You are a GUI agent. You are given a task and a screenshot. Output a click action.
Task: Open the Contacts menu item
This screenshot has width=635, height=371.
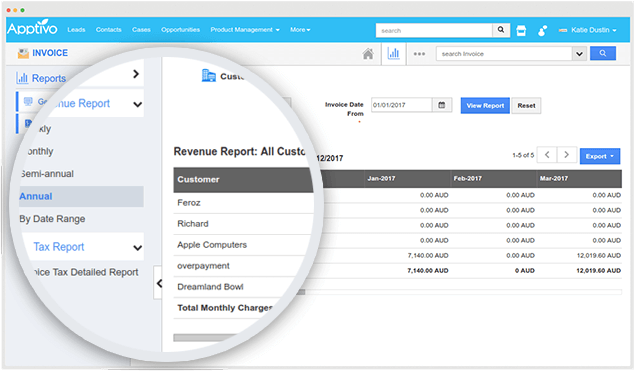[109, 30]
